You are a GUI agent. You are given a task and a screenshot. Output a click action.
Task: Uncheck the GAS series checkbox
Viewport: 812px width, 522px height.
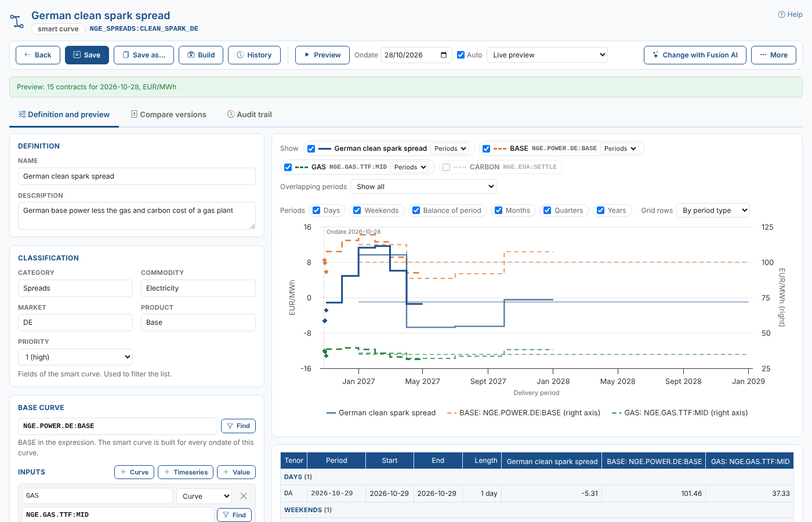coord(288,167)
